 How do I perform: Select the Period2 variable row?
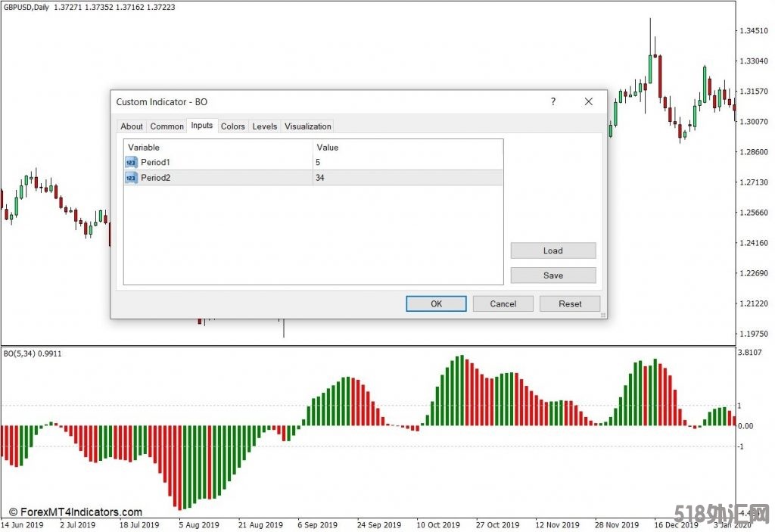[x=313, y=178]
